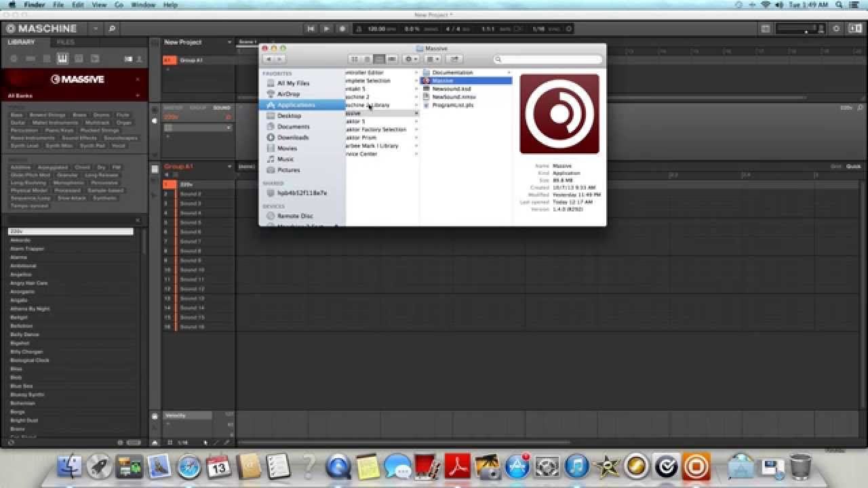Switch Finder to icon view
The width and height of the screenshot is (868, 488).
click(355, 60)
